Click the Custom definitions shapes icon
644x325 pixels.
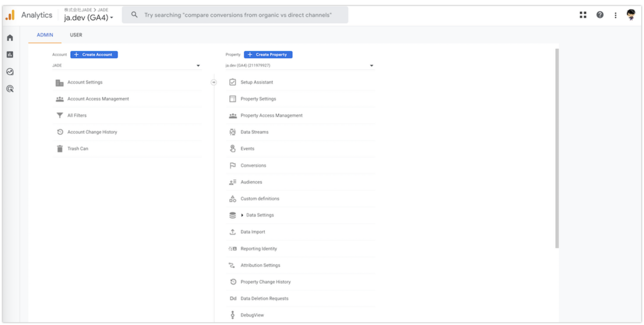tap(232, 199)
